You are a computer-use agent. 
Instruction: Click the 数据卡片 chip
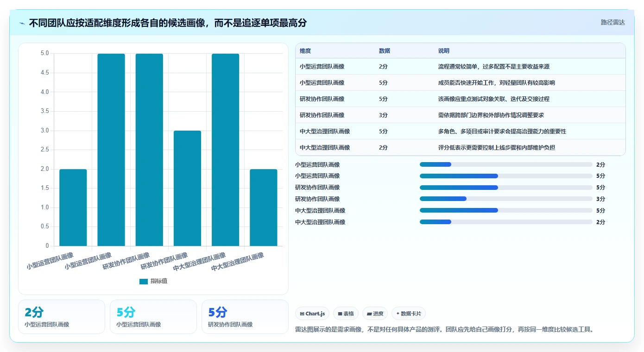point(409,314)
